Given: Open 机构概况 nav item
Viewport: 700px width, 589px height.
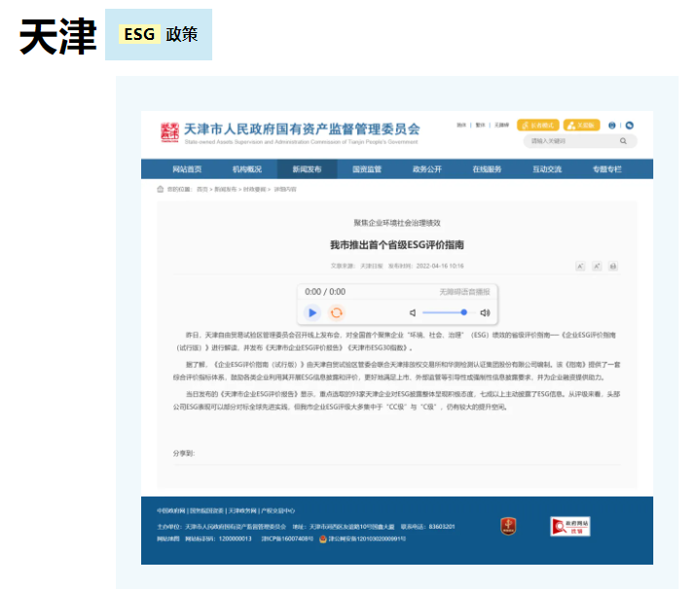Looking at the screenshot, I should 247,169.
